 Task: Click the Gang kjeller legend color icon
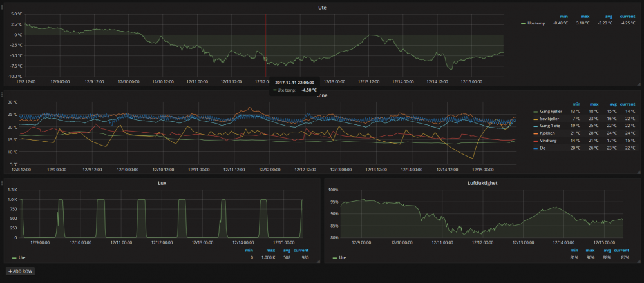[x=536, y=111]
